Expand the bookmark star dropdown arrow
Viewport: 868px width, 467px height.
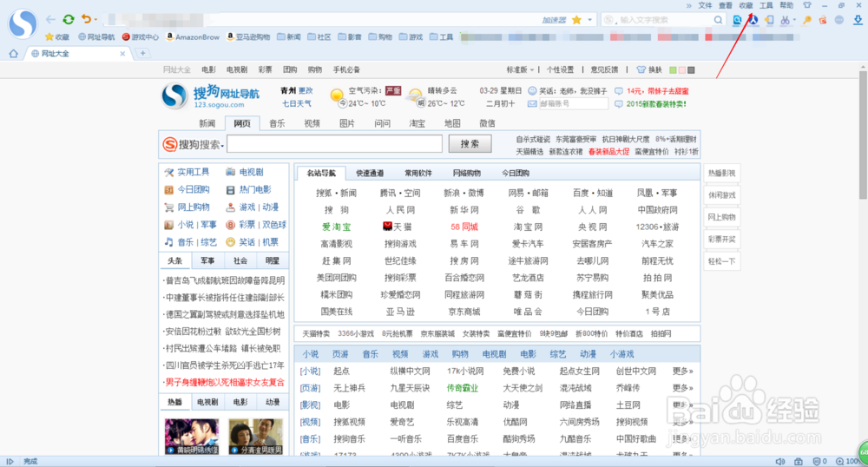(x=589, y=20)
